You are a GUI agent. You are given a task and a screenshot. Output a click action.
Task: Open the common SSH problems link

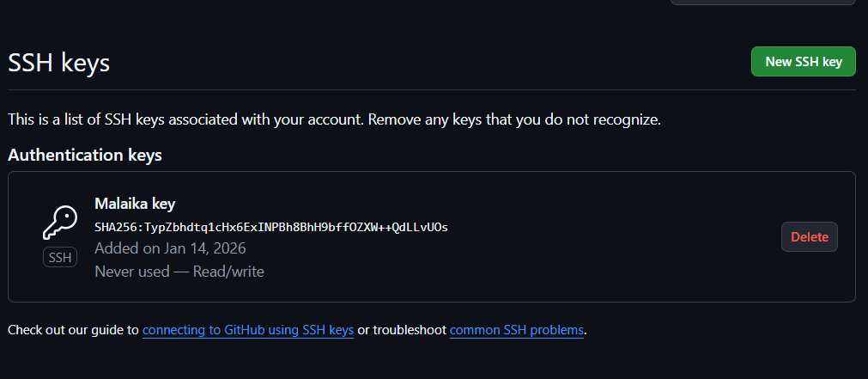click(x=516, y=330)
